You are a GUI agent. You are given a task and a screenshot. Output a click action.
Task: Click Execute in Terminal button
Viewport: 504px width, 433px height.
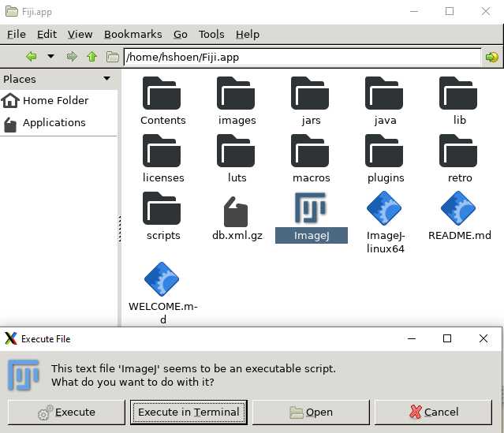pos(189,412)
